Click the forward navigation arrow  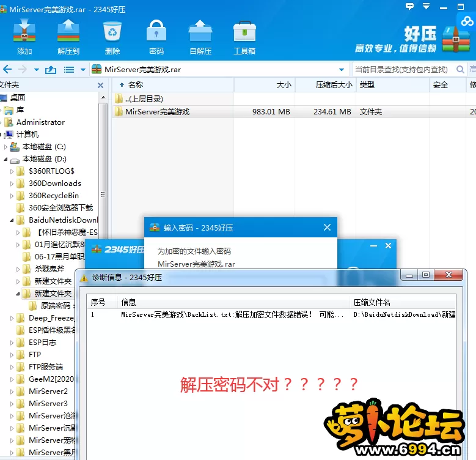click(23, 70)
